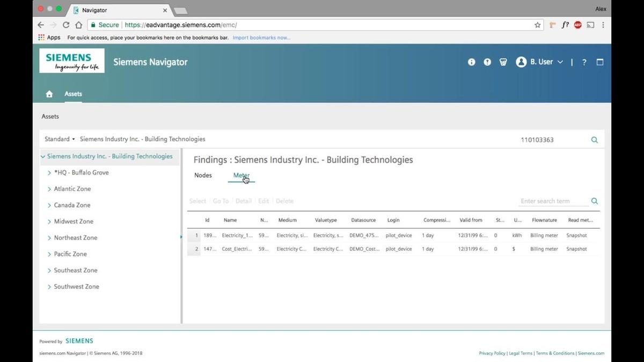Expand Southeast Zone chevron
This screenshot has width=644, height=362.
coord(49,271)
